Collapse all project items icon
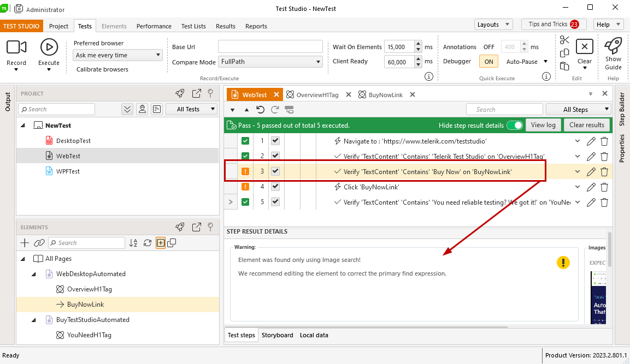 [127, 109]
